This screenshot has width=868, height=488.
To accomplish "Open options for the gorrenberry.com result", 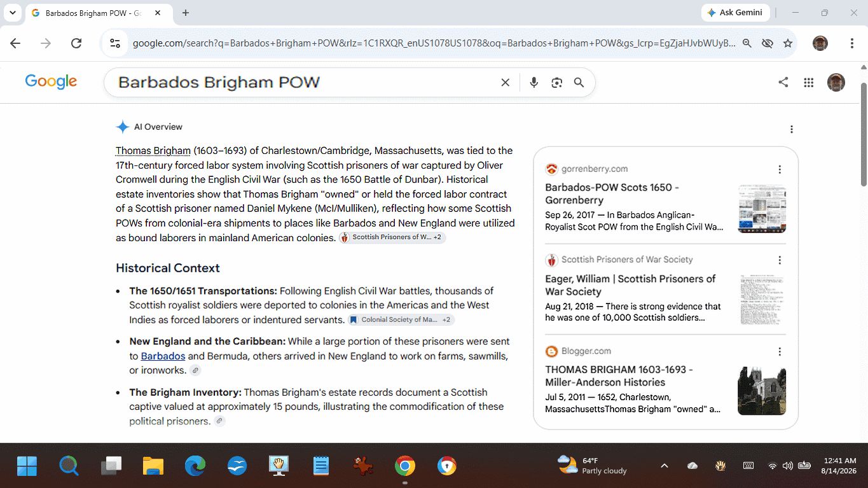I will (780, 169).
